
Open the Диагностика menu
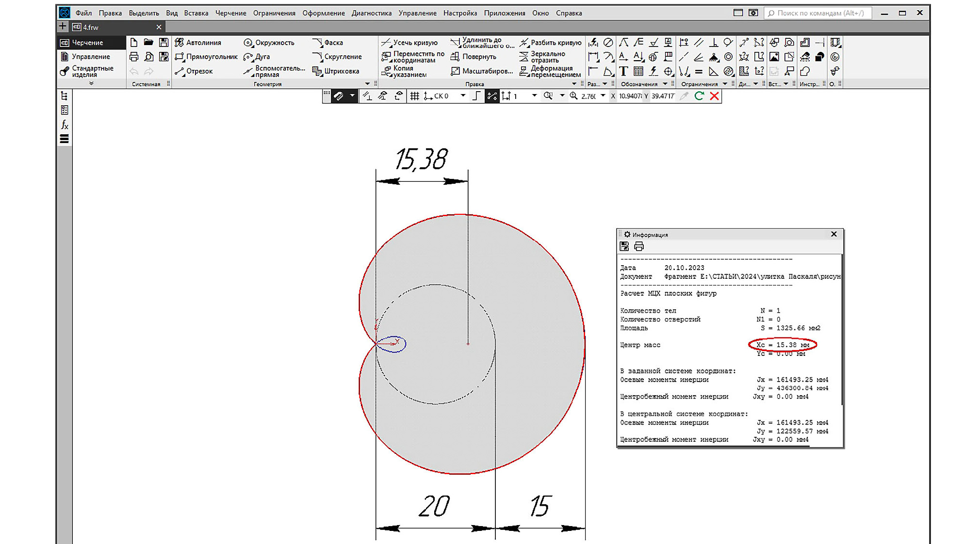point(371,13)
